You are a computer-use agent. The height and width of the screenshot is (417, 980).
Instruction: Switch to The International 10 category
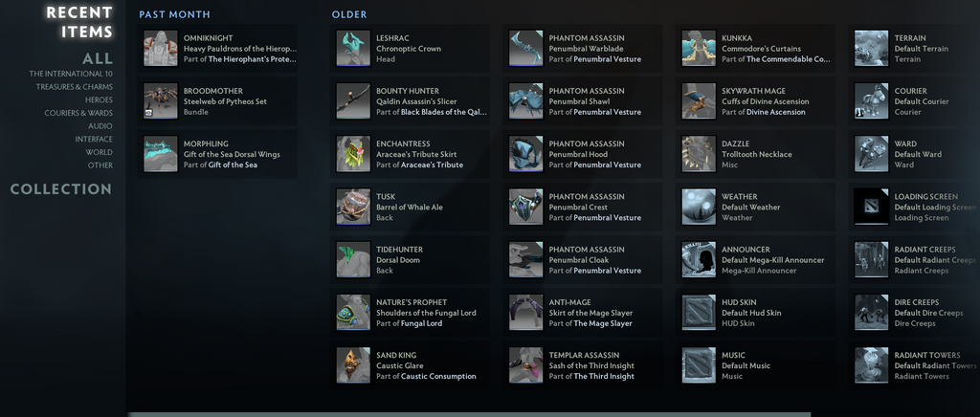tap(71, 74)
